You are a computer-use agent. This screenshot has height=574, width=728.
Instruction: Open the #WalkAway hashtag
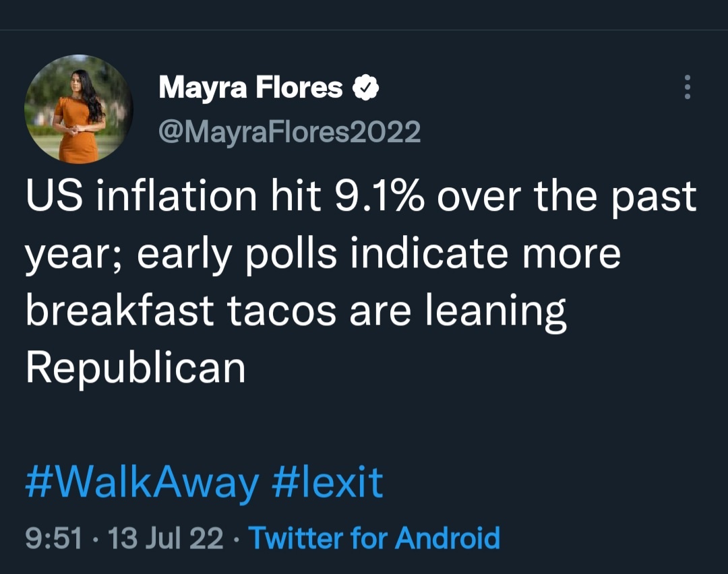pos(142,482)
